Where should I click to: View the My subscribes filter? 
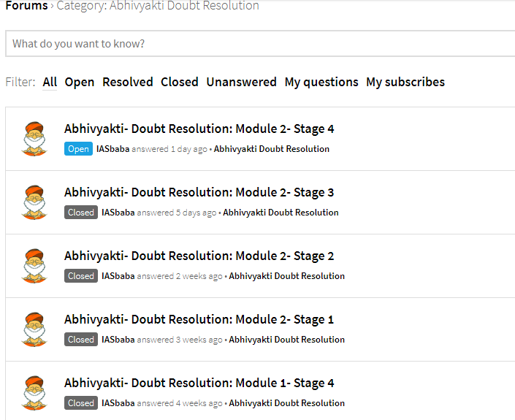(x=405, y=82)
